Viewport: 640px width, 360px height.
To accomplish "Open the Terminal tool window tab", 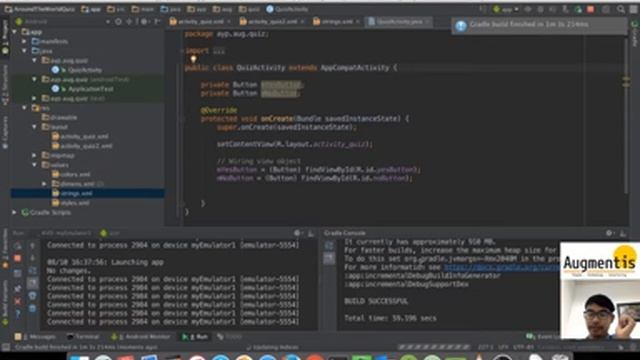I will point(83,337).
